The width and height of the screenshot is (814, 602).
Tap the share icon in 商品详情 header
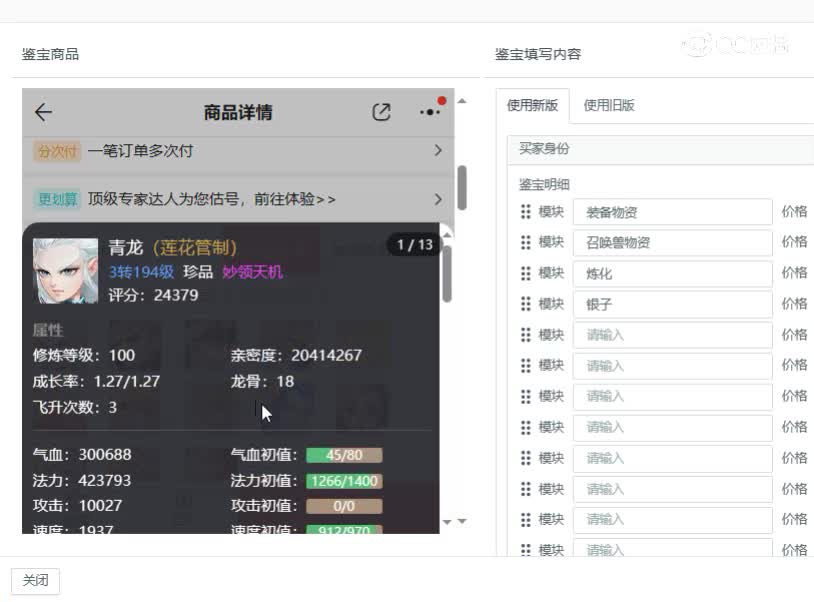tap(382, 112)
